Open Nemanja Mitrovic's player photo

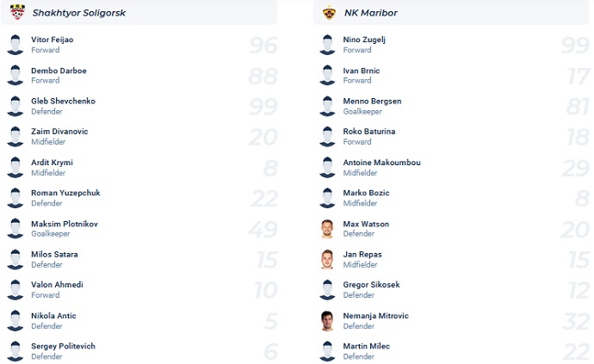tap(327, 320)
